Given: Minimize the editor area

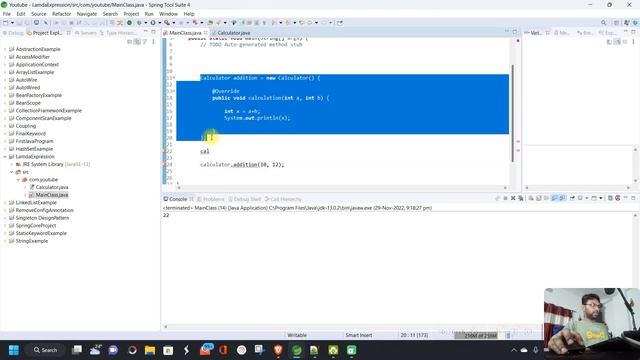Looking at the screenshot, I should pos(507,32).
